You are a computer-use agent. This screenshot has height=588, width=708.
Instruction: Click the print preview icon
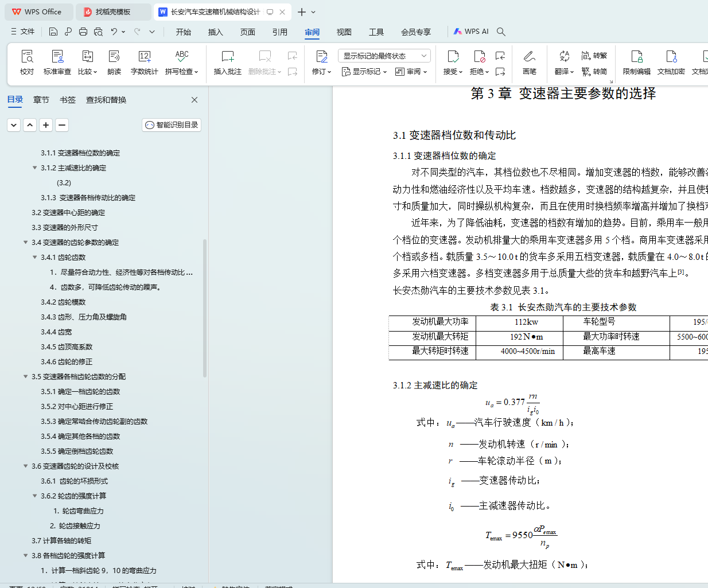pyautogui.click(x=98, y=32)
